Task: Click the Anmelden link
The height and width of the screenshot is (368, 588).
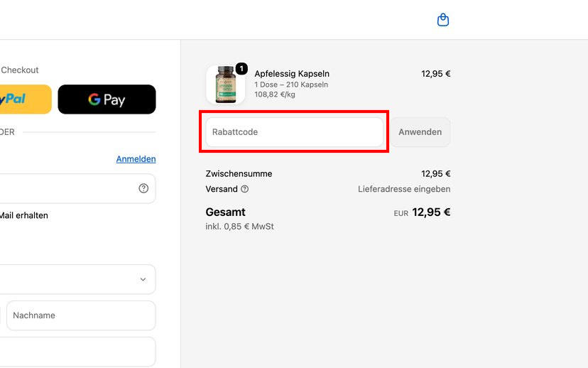Action: (136, 159)
